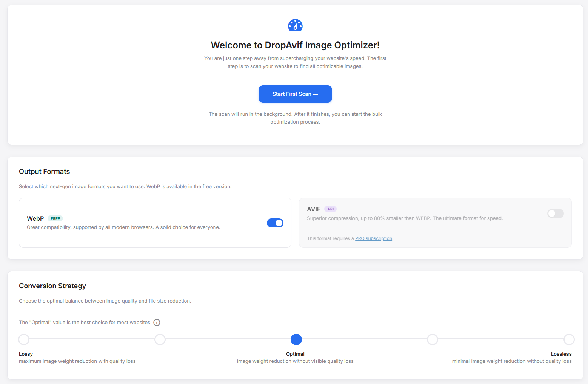Click the Optimal label under slider
The width and height of the screenshot is (588, 384).
[x=295, y=354]
